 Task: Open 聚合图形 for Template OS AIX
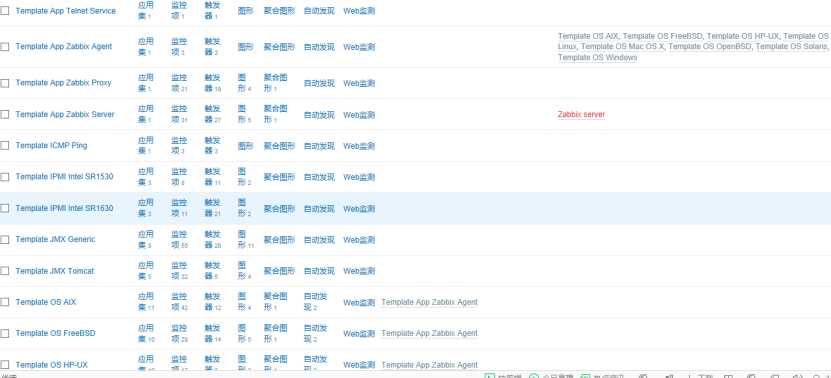(x=276, y=302)
